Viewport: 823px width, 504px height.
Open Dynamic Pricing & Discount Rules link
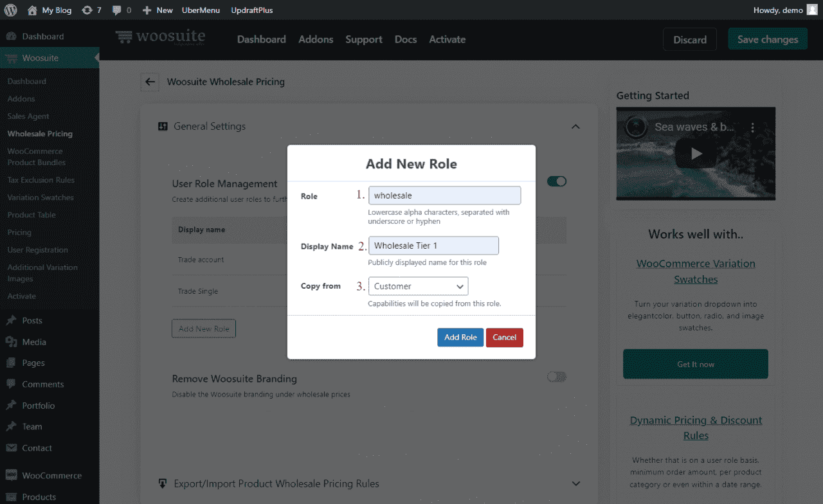click(x=696, y=428)
